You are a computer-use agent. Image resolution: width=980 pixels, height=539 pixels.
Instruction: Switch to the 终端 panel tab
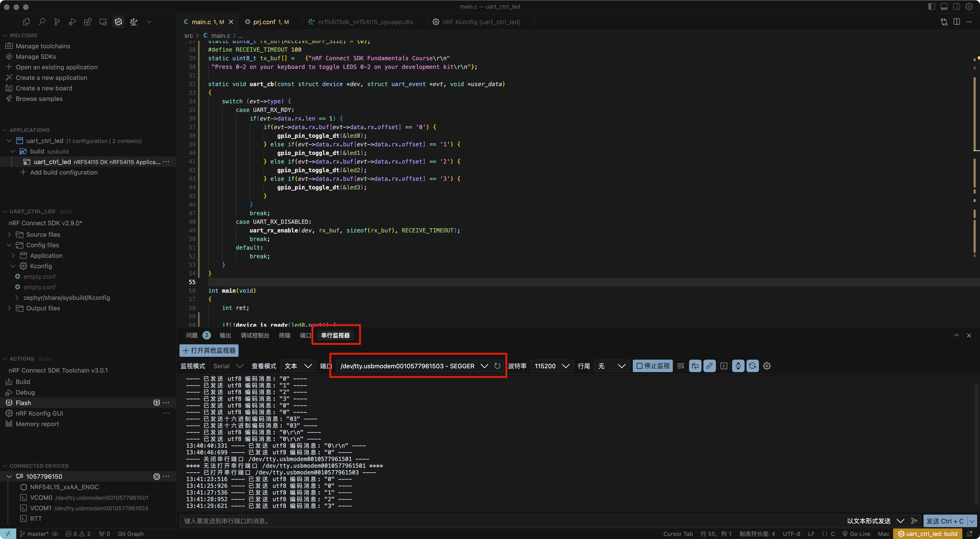284,335
